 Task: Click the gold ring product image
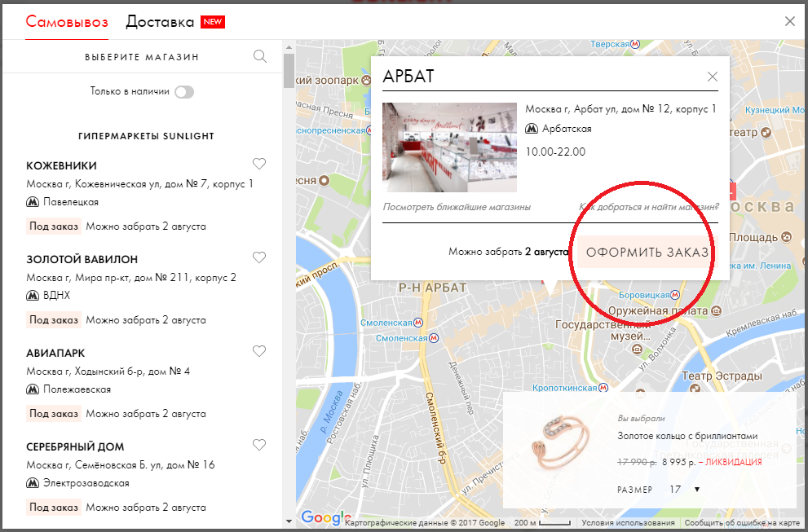[x=561, y=444]
